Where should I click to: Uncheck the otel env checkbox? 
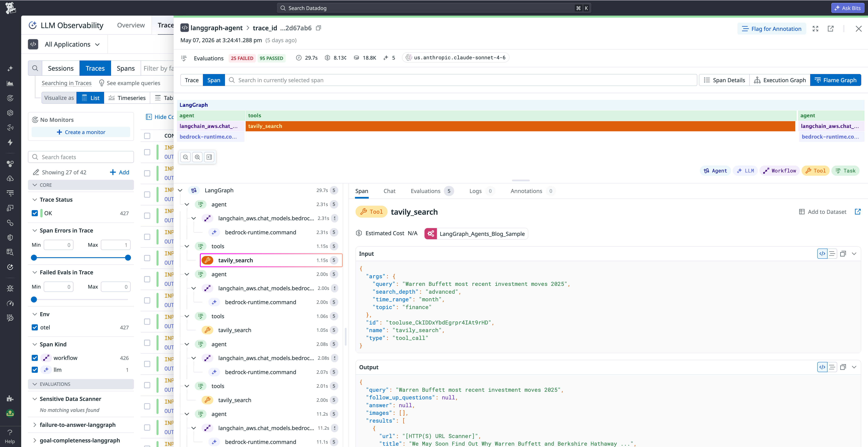[x=35, y=327]
